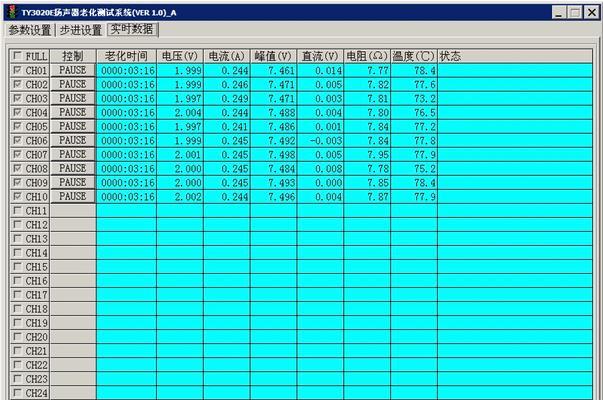Select CH07 resistance value 7.95
This screenshot has width=603, height=400.
367,155
